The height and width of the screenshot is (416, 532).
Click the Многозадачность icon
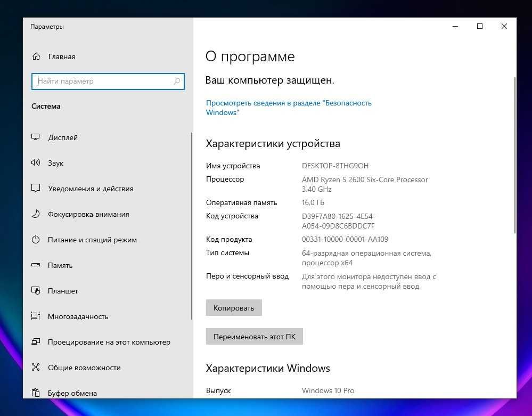pos(36,316)
